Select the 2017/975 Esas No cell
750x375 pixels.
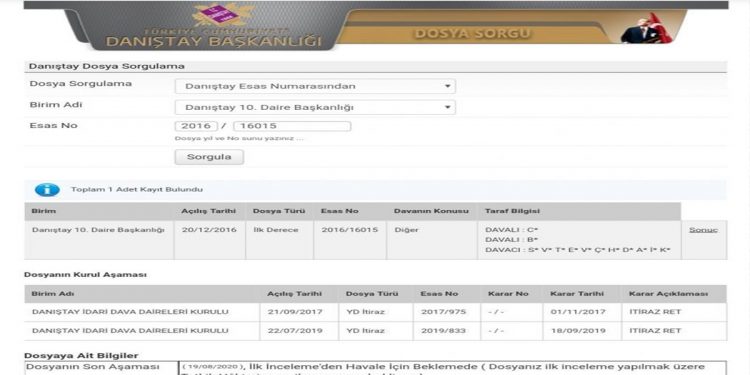[447, 312]
